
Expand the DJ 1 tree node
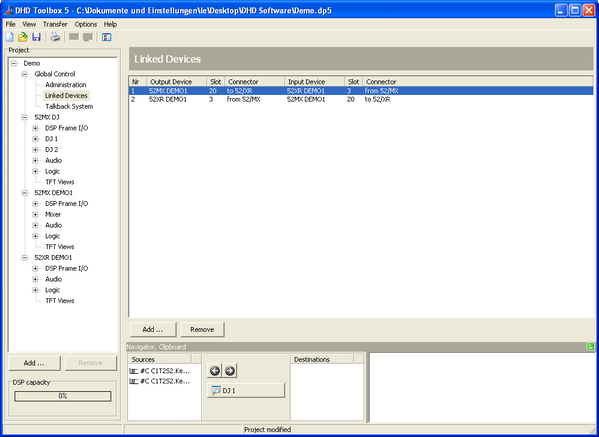[x=35, y=139]
